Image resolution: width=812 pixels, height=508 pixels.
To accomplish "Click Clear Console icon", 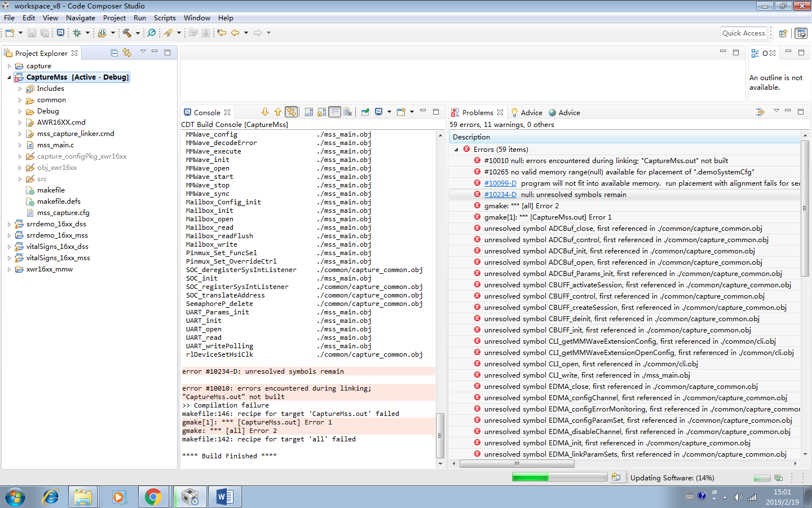I will 348,112.
